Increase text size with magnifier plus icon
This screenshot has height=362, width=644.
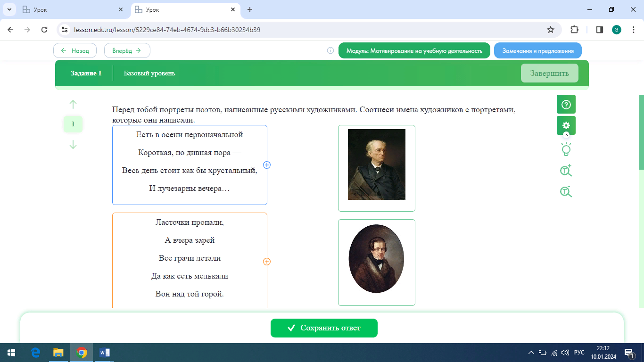tap(566, 170)
